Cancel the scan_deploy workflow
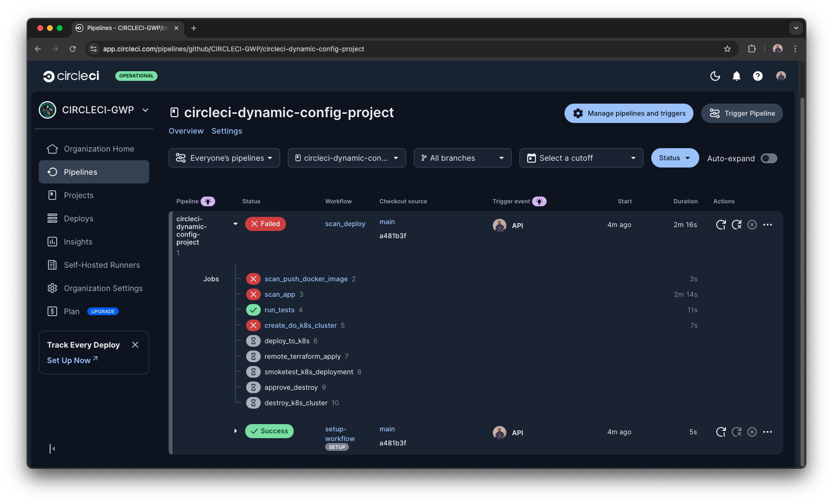 coord(752,224)
